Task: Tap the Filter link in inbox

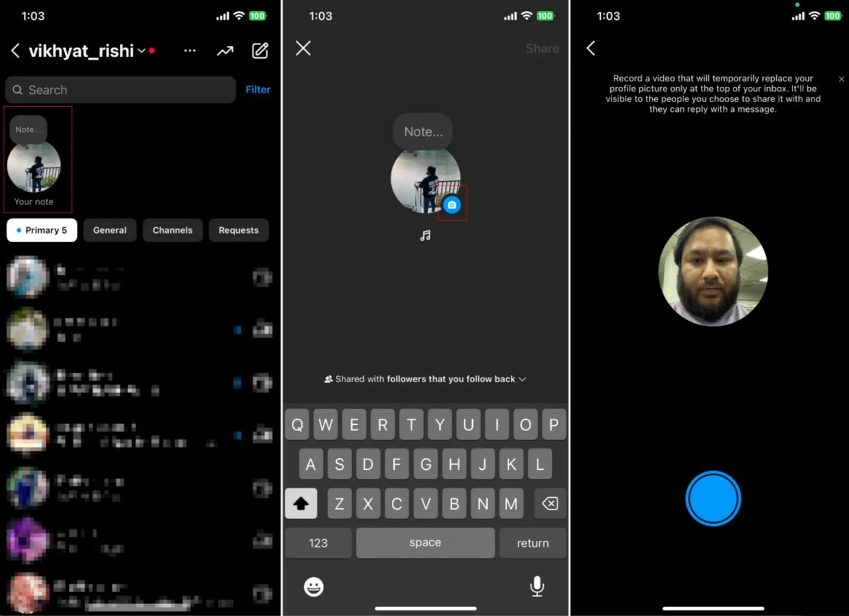Action: click(258, 89)
